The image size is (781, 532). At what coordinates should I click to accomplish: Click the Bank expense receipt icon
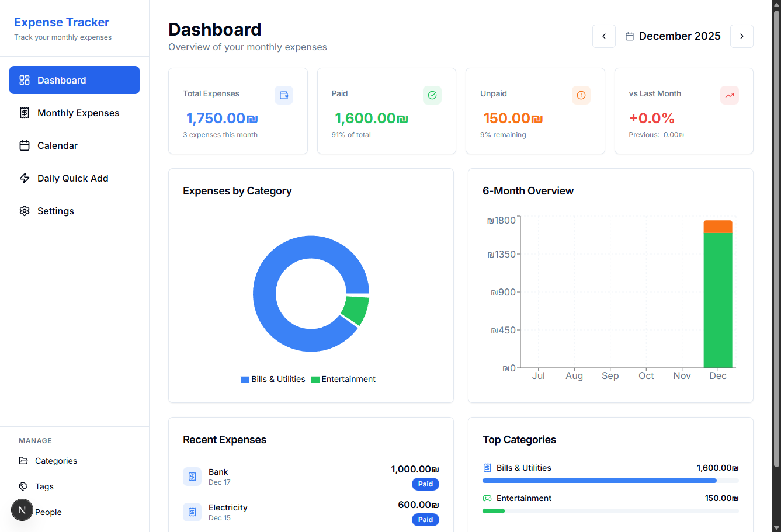tap(192, 477)
